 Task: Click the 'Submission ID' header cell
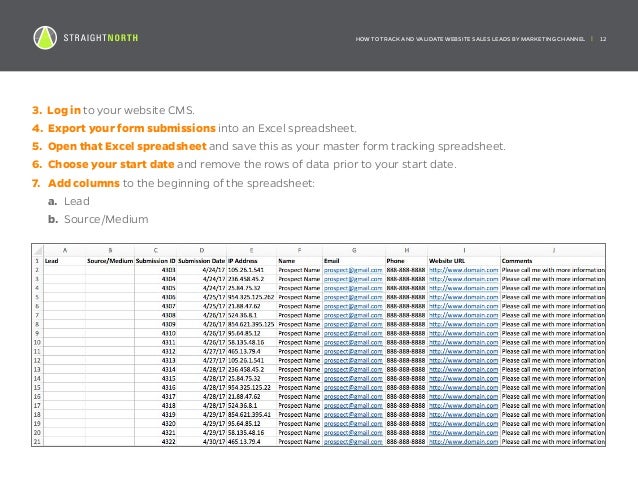coord(155,261)
